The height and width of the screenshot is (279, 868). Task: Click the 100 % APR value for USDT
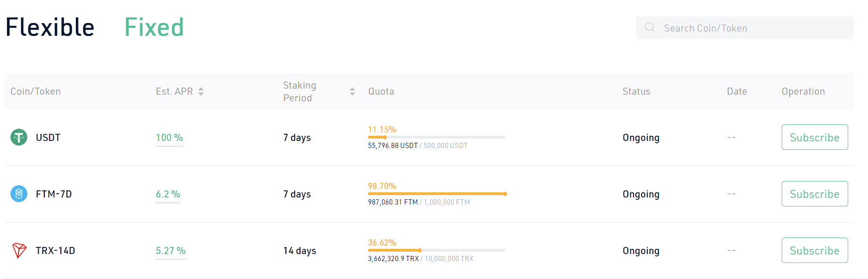(x=169, y=138)
